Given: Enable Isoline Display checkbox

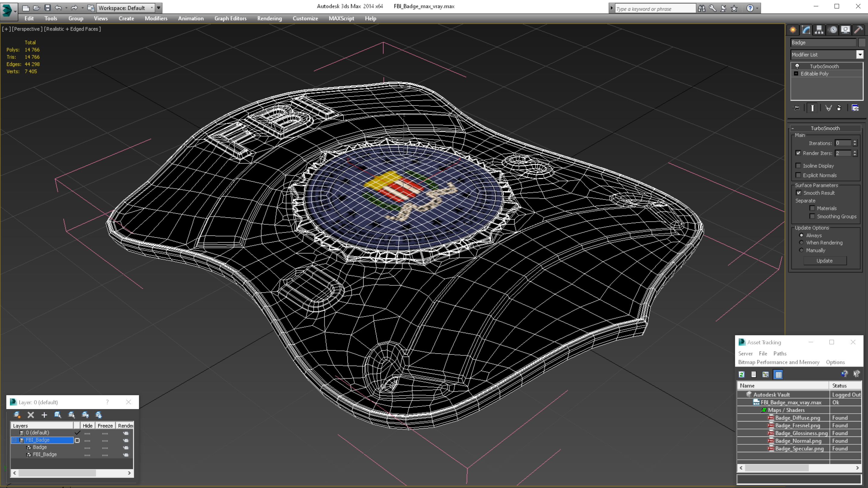Looking at the screenshot, I should click(798, 165).
